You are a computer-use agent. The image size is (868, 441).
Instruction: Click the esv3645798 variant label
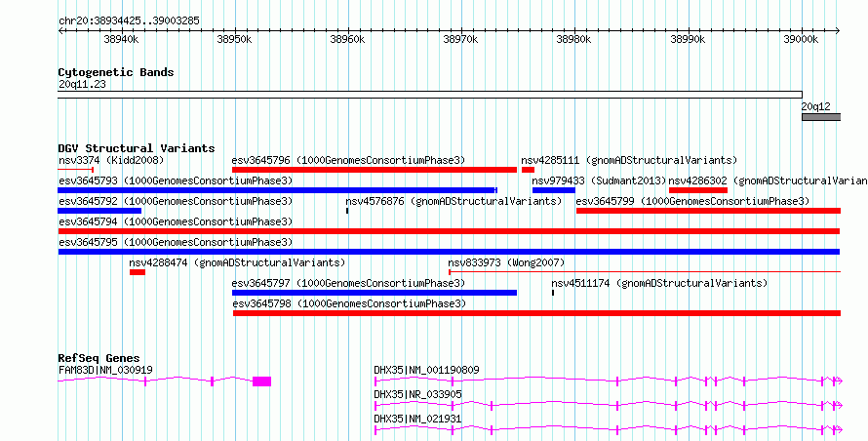click(x=349, y=304)
